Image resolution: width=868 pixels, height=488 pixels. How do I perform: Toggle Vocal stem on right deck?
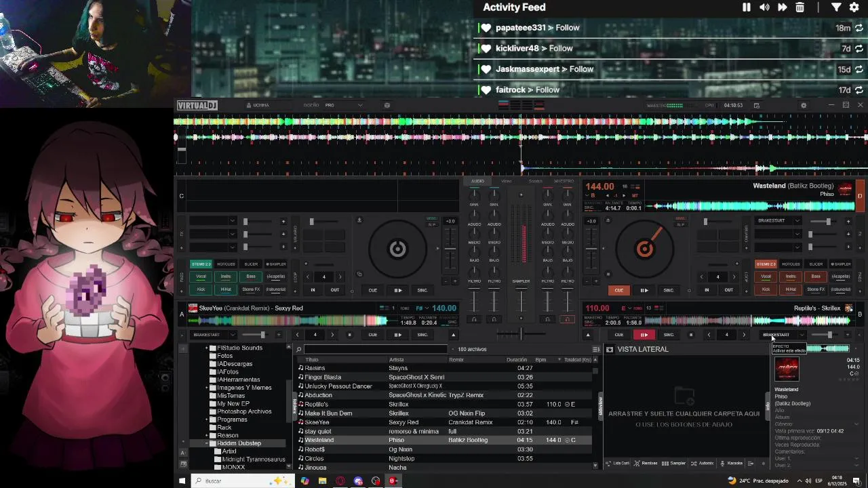[766, 277]
